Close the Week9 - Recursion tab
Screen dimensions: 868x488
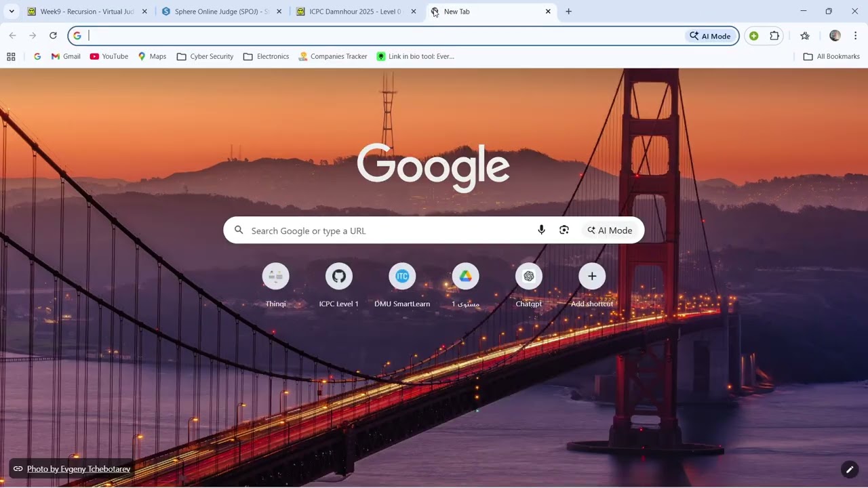(144, 12)
